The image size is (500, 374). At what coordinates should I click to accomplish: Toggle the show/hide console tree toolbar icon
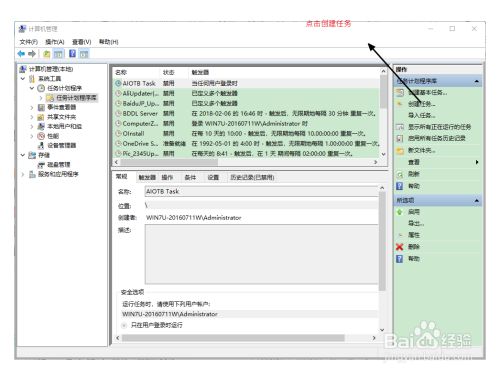coord(59,54)
